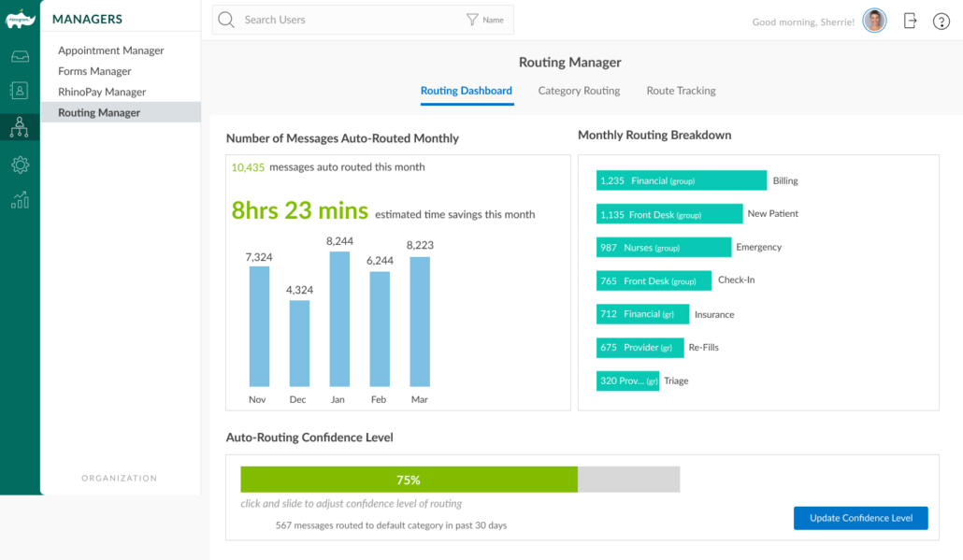Screen dimensions: 963x560
Task: Click the Rhinogram rhino logo
Action: click(x=20, y=20)
